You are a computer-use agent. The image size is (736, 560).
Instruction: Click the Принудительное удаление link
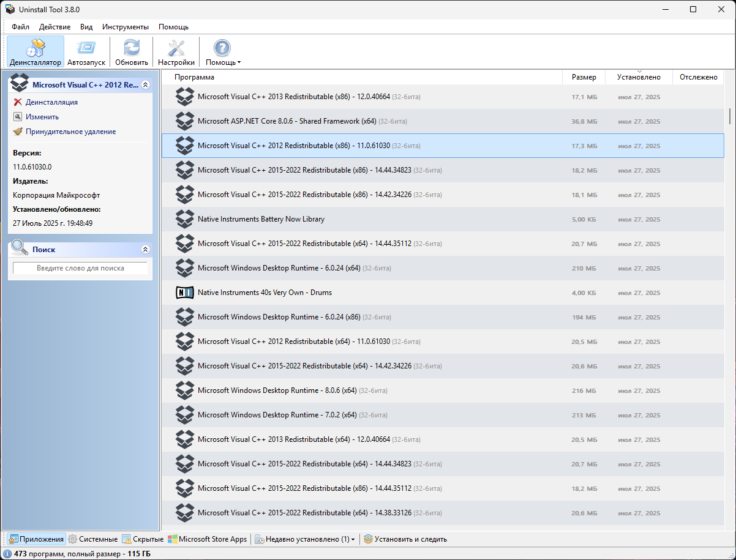coord(70,132)
